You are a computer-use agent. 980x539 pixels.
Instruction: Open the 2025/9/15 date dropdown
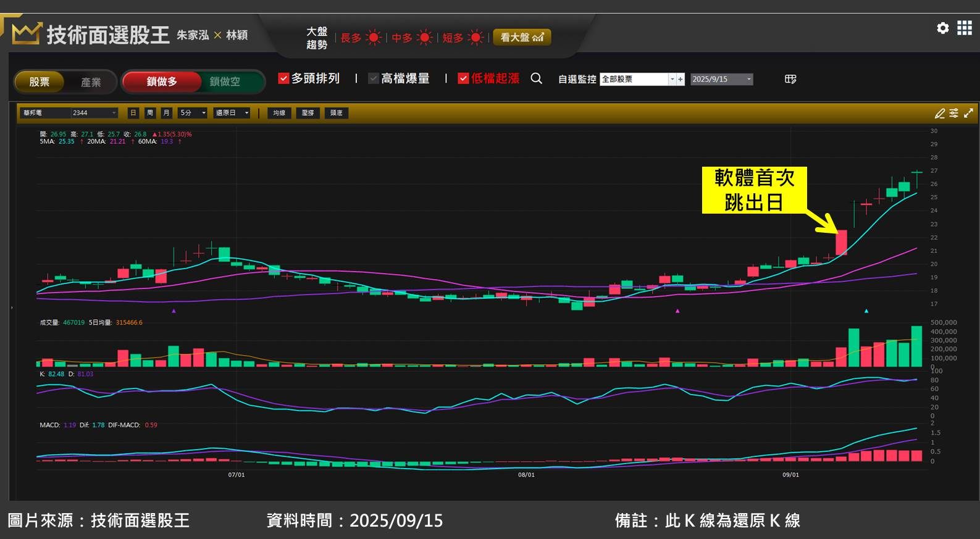(x=748, y=79)
